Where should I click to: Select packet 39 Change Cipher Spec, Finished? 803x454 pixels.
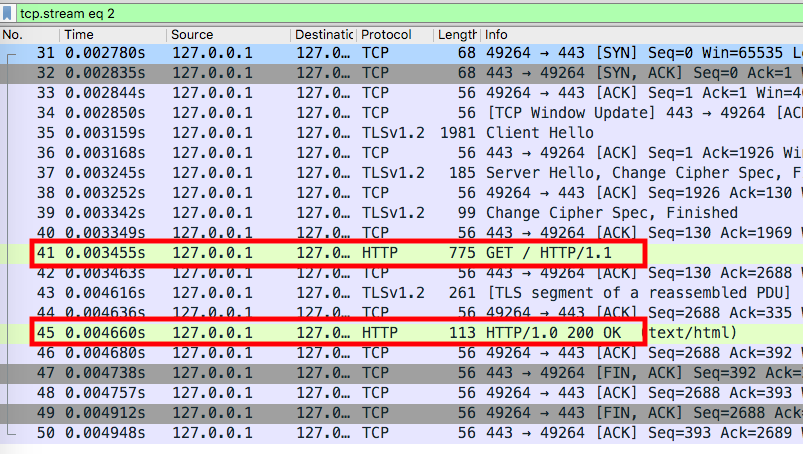pos(402,213)
